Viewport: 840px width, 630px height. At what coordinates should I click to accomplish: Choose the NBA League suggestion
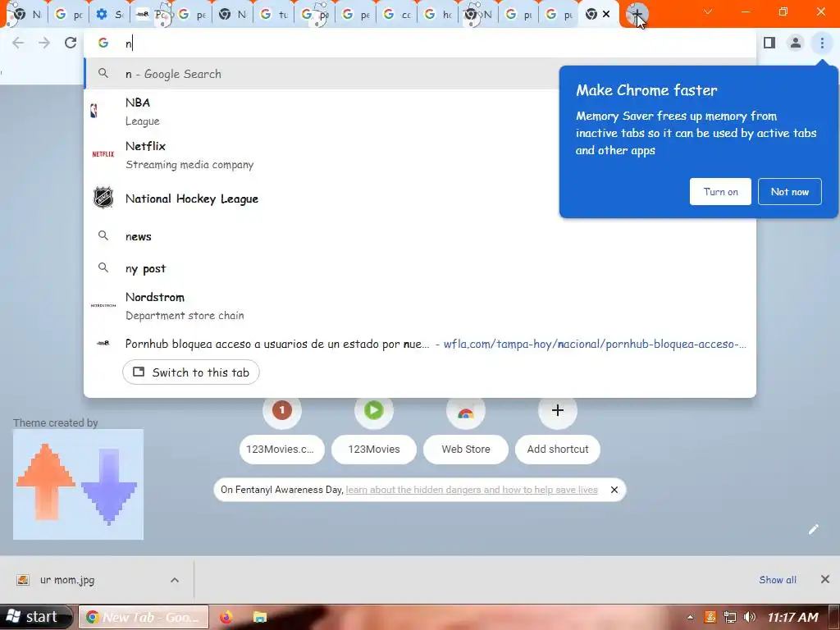click(x=322, y=112)
